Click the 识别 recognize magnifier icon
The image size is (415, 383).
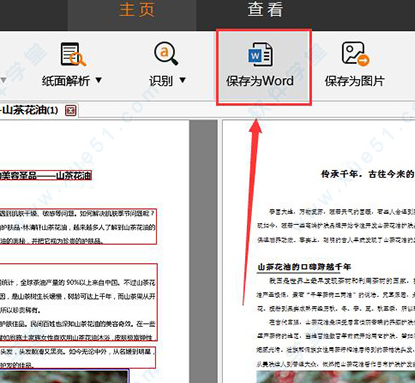click(x=166, y=54)
